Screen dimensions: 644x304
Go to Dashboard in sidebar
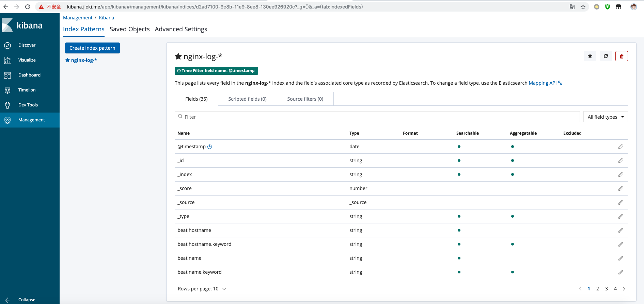tap(29, 75)
